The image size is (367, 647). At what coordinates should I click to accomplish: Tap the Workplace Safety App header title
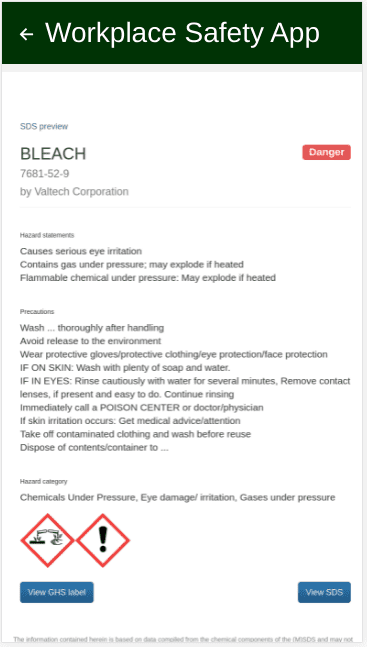click(x=182, y=33)
